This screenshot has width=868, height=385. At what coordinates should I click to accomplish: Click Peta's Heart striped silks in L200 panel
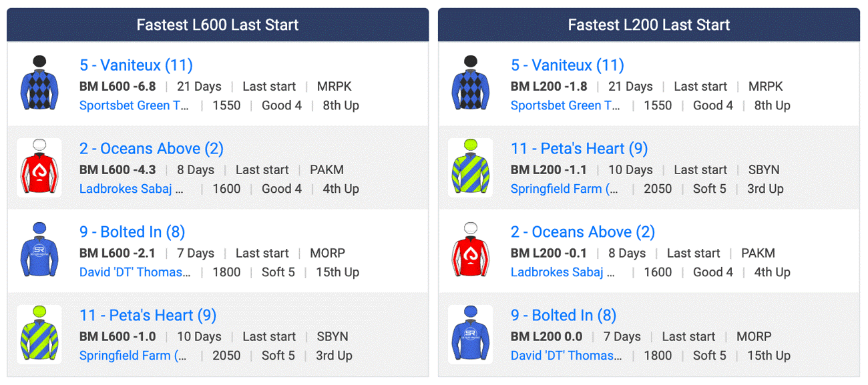tap(471, 167)
